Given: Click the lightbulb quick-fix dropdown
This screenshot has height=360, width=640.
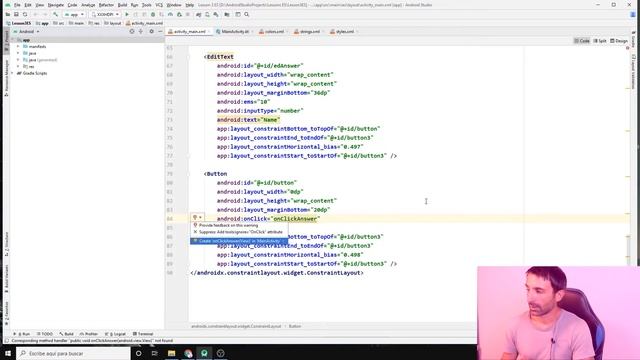Looking at the screenshot, I should tap(197, 218).
